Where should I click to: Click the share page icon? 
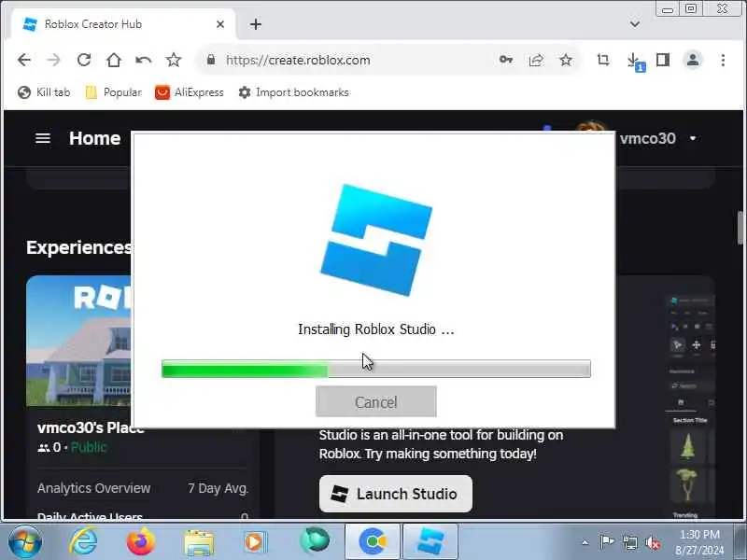point(536,60)
